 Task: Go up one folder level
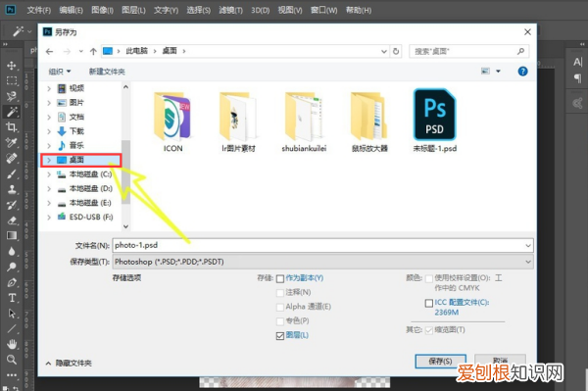point(93,51)
